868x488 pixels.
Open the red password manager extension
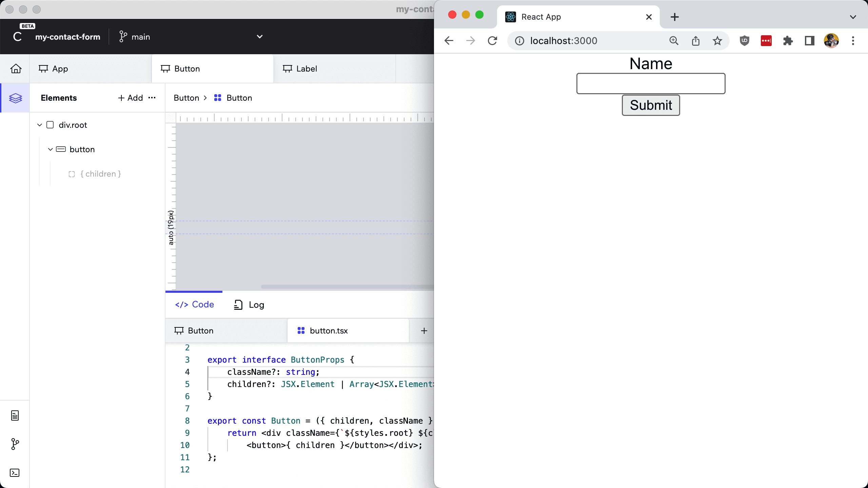coord(766,41)
